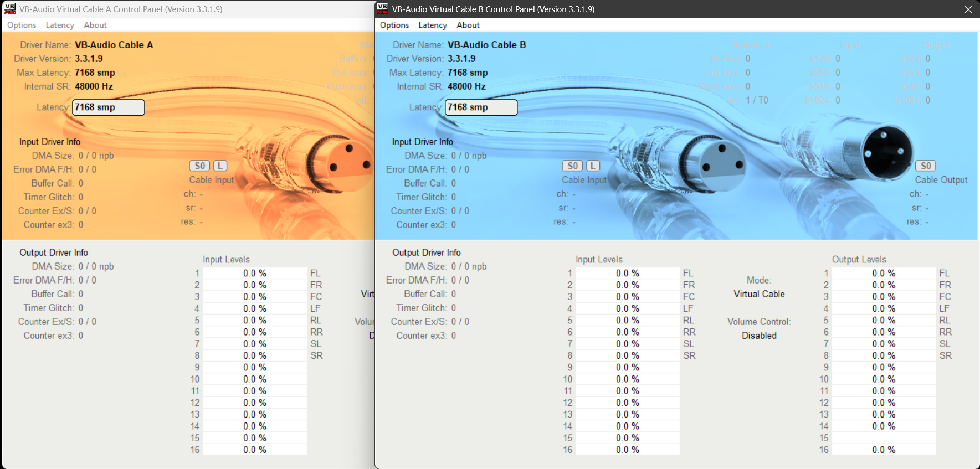Open Latency menu in Cable A window
Viewport: 980px width, 469px height.
[x=60, y=25]
